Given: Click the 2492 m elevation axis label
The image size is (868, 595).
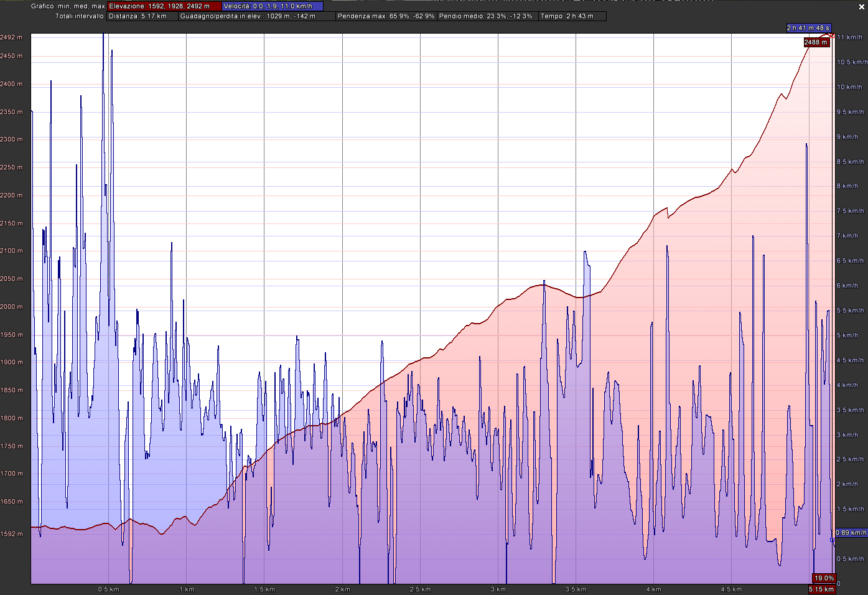Looking at the screenshot, I should click(11, 37).
